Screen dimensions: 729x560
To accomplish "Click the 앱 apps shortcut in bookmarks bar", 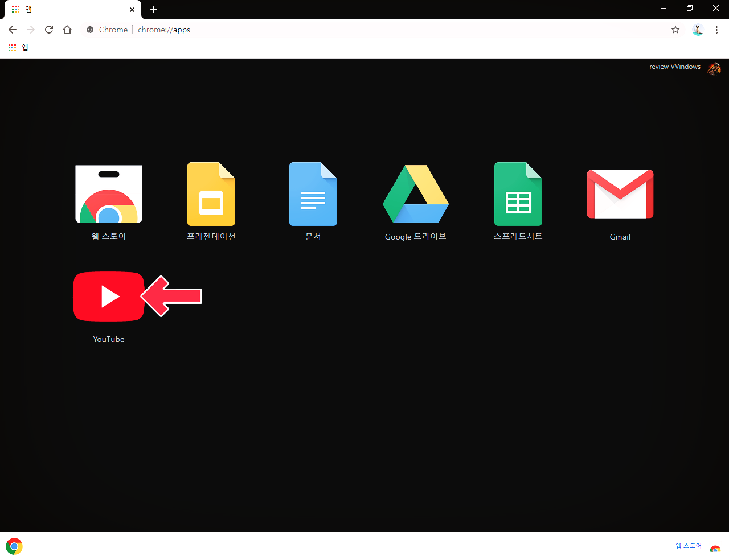I will pyautogui.click(x=18, y=47).
